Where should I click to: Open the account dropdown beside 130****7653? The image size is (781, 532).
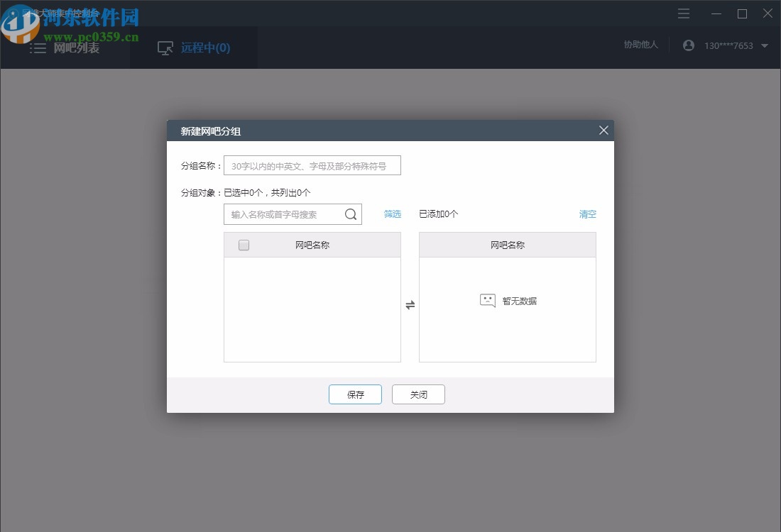click(765, 45)
